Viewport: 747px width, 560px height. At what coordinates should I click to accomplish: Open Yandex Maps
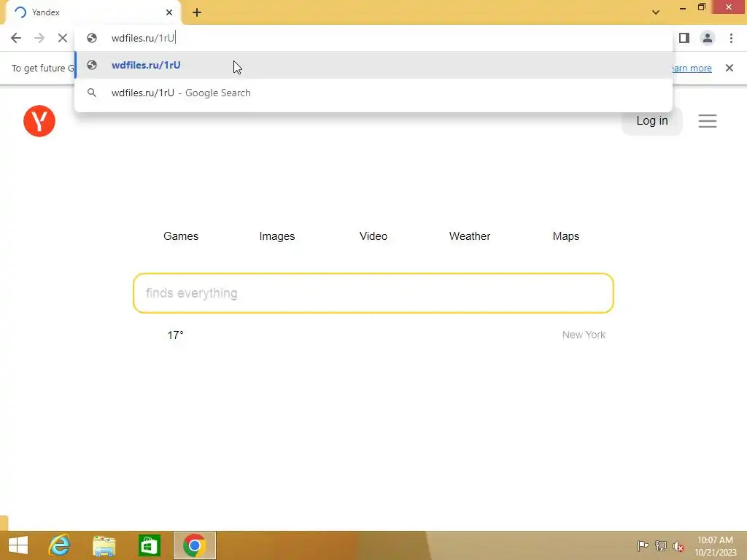565,236
